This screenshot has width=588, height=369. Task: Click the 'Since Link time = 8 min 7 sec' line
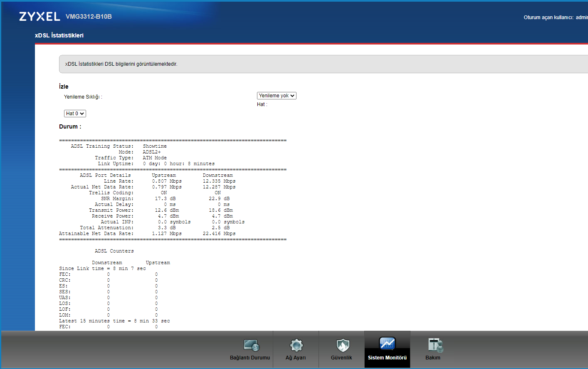click(103, 269)
